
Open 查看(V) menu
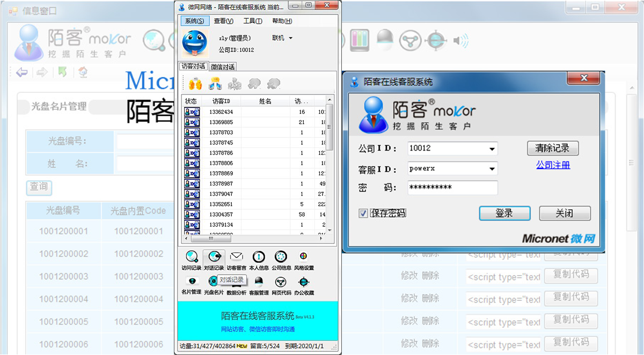(x=223, y=21)
